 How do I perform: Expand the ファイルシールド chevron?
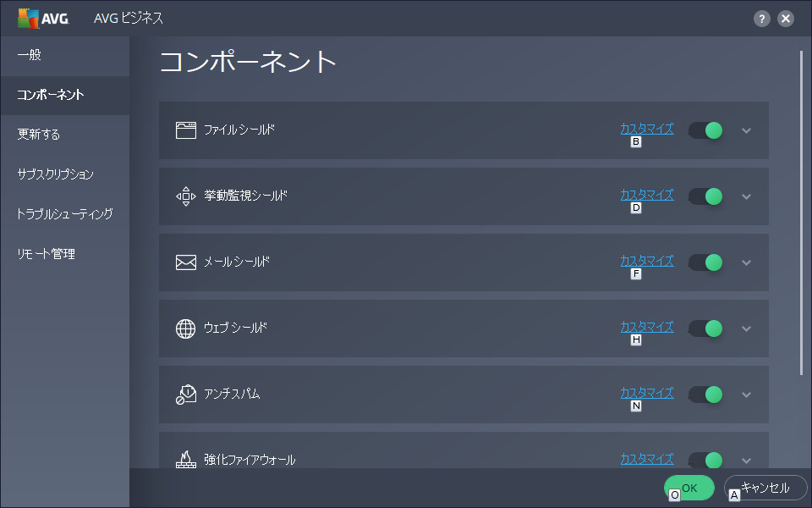pos(746,130)
